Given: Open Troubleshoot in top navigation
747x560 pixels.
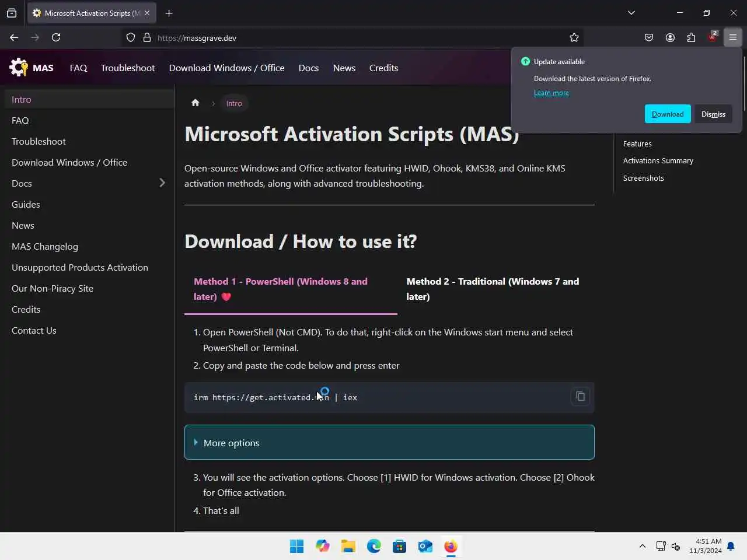Looking at the screenshot, I should [128, 68].
